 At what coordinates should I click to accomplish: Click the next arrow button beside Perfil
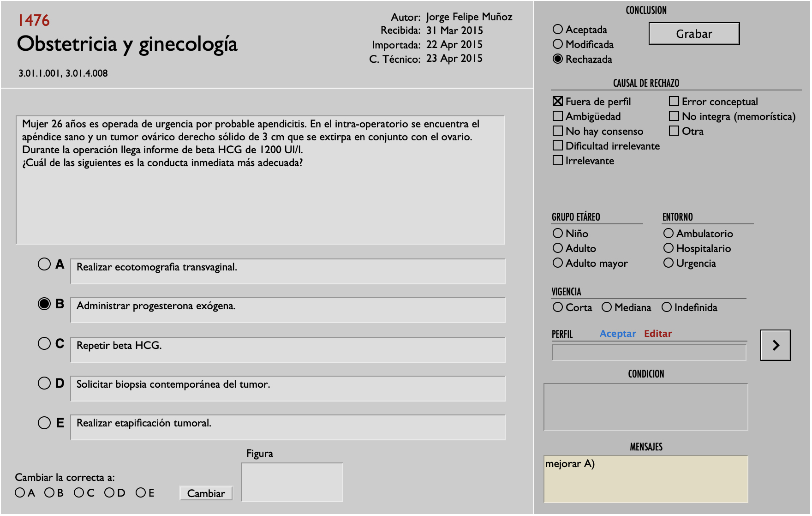(x=775, y=345)
